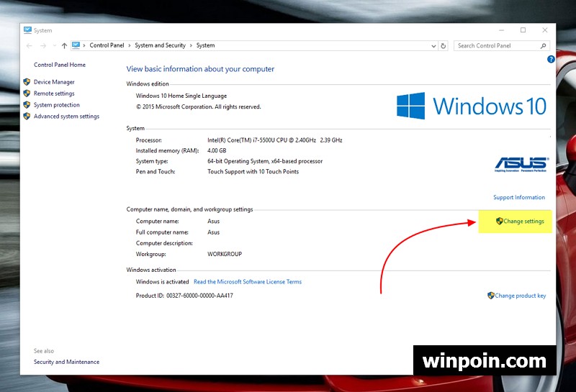Read the Microsoft Software License Terms

tap(248, 281)
